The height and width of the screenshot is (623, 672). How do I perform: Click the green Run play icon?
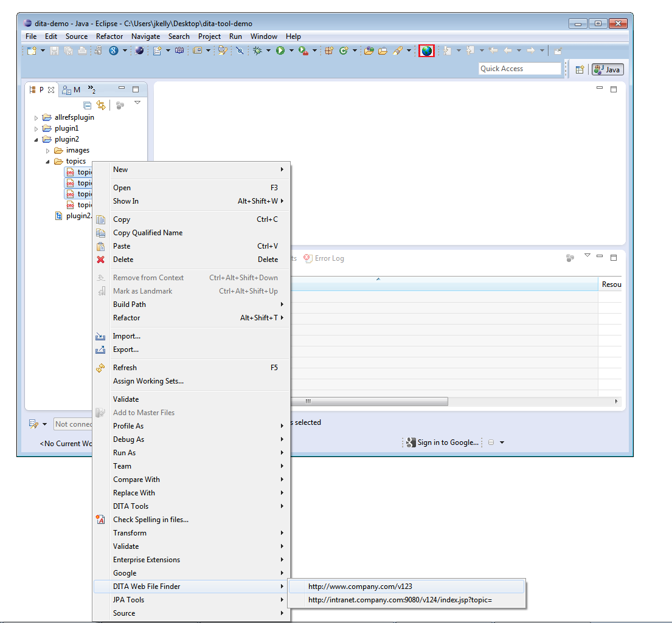pyautogui.click(x=280, y=50)
